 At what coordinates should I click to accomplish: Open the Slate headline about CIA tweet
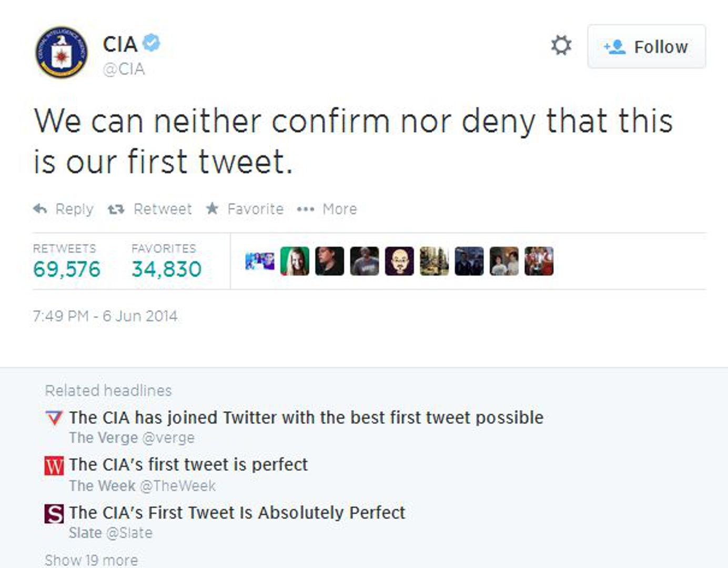click(x=237, y=513)
